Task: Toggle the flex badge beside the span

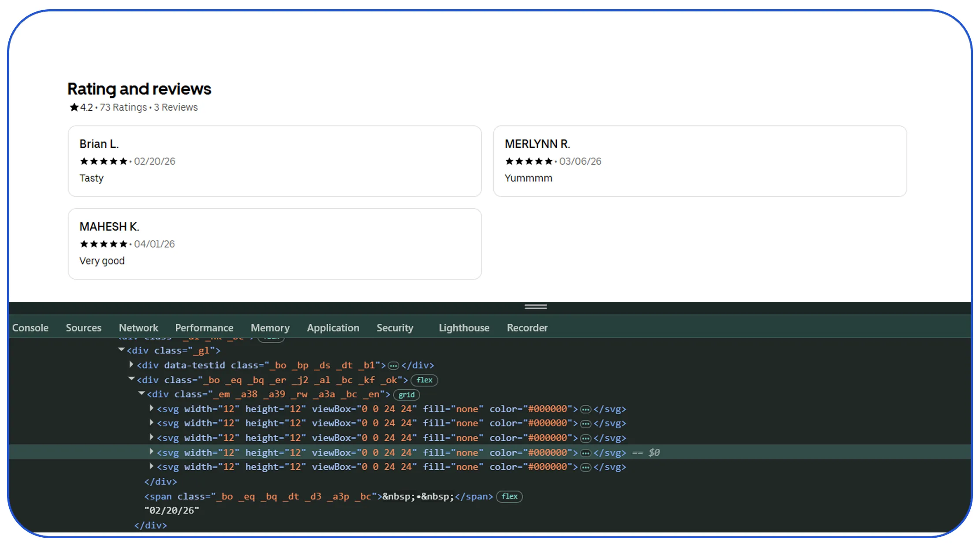Action: [x=509, y=496]
